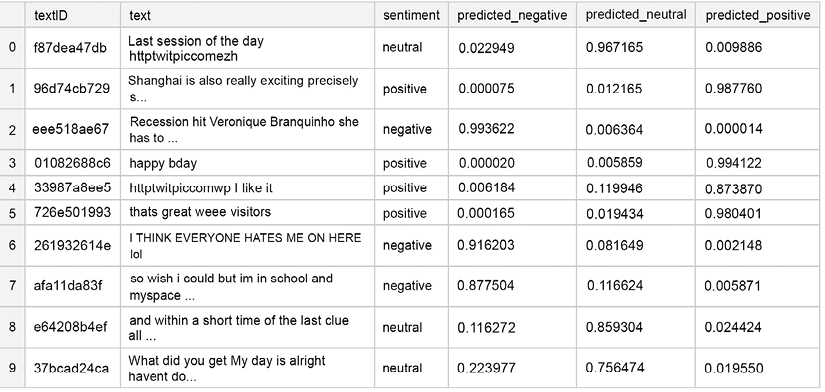Click negative sentiment cell in row 7

pos(411,286)
